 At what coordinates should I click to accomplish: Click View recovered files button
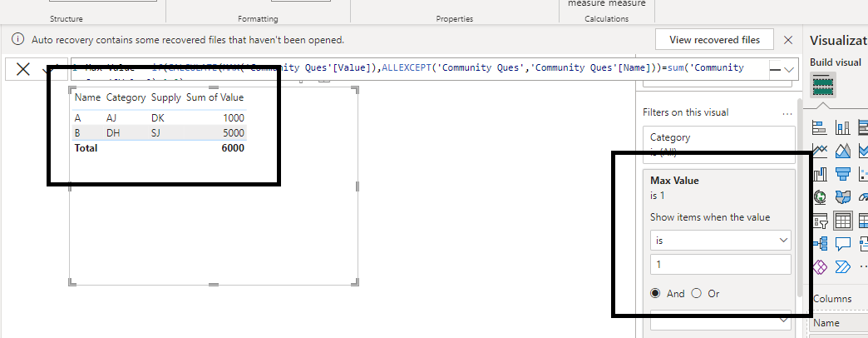(x=715, y=40)
